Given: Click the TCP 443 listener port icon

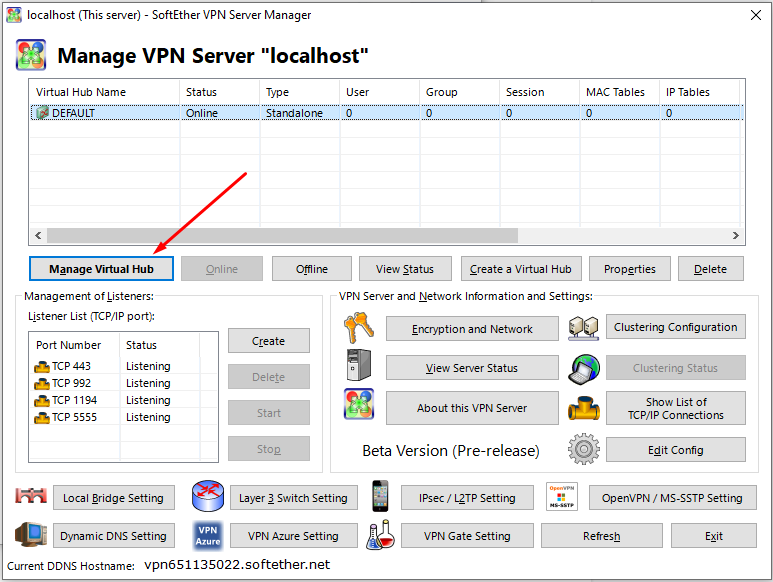Looking at the screenshot, I should click(42, 367).
